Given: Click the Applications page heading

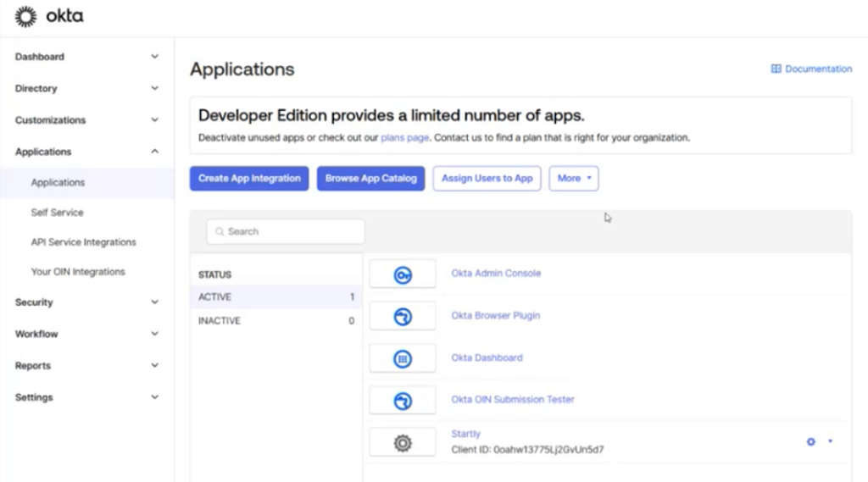Looking at the screenshot, I should click(242, 69).
